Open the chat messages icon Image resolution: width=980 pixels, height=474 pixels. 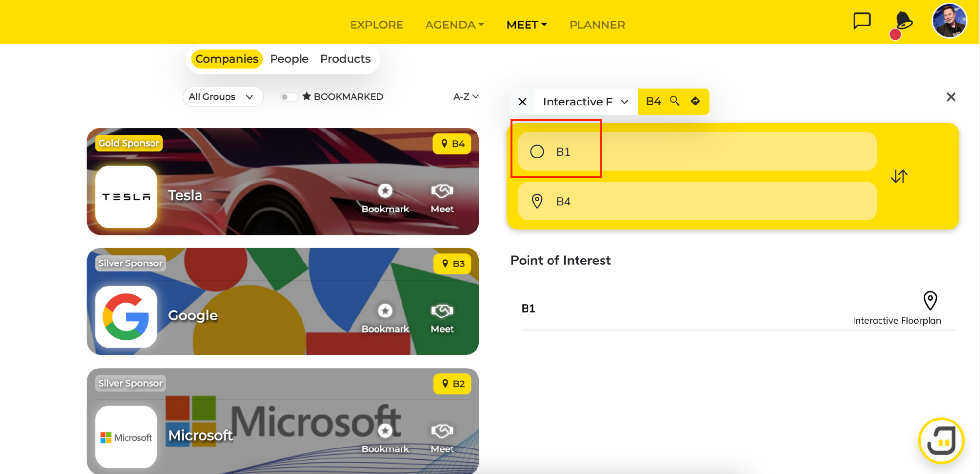pyautogui.click(x=861, y=21)
